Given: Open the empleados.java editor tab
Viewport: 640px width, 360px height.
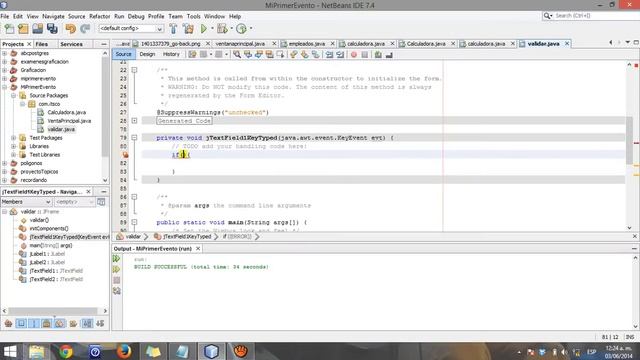Looking at the screenshot, I should click(x=307, y=44).
